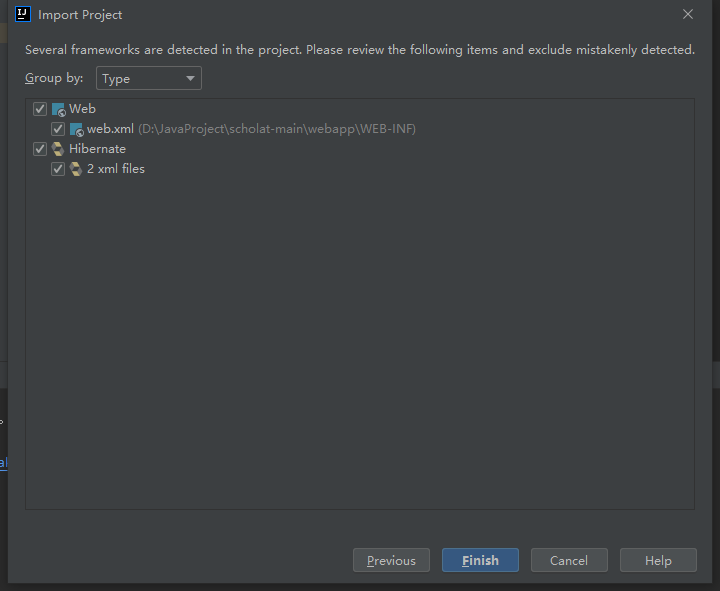
Task: Select the 2 xml files entry
Action: pyautogui.click(x=116, y=169)
